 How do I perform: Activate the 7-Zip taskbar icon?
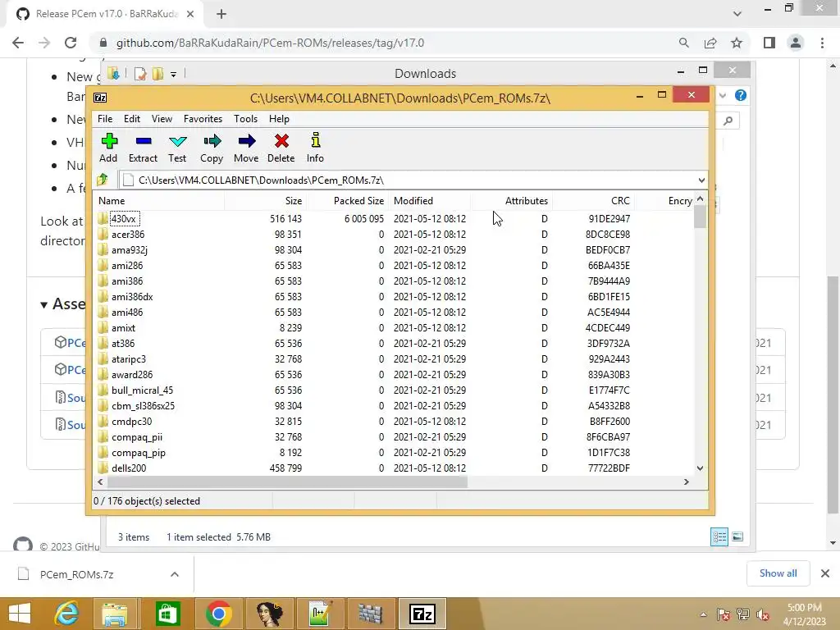pos(422,614)
